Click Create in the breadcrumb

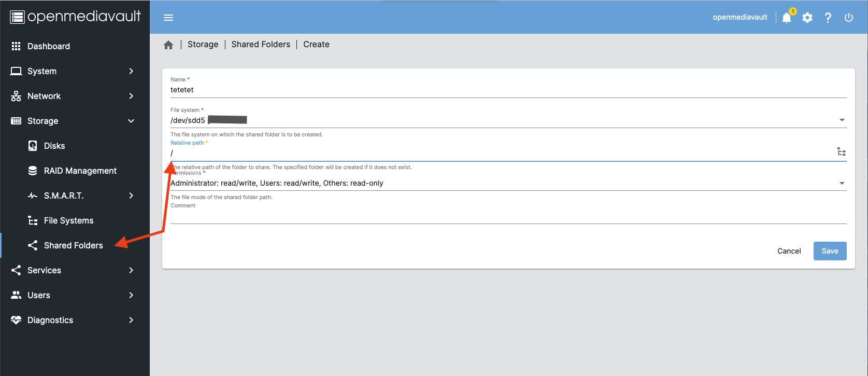point(316,45)
